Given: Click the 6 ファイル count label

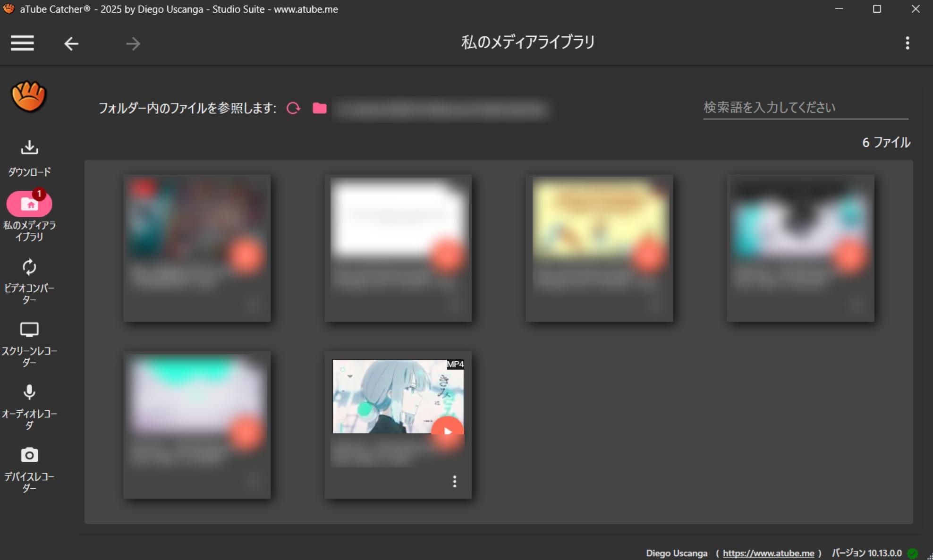Looking at the screenshot, I should 886,142.
